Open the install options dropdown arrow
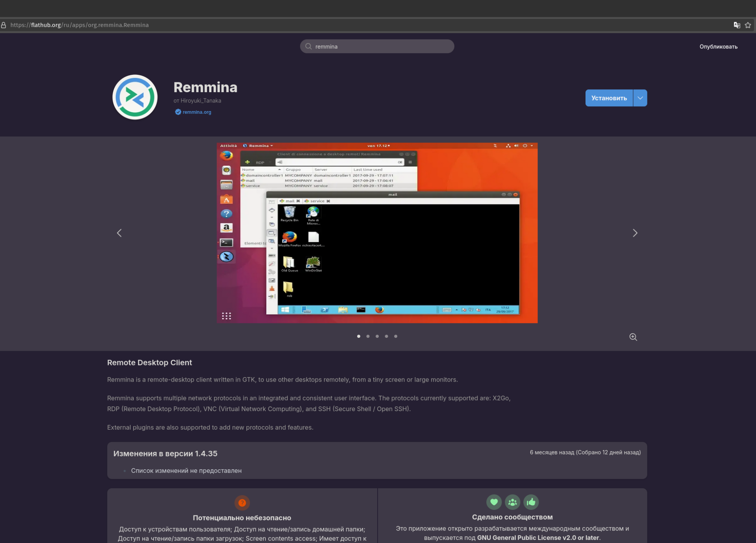The width and height of the screenshot is (756, 543). pos(640,98)
